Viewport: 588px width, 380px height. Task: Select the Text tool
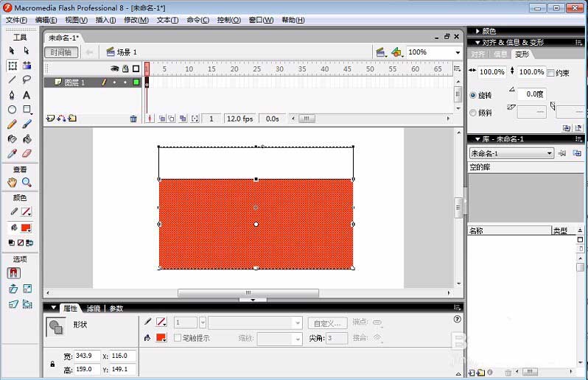tap(27, 95)
